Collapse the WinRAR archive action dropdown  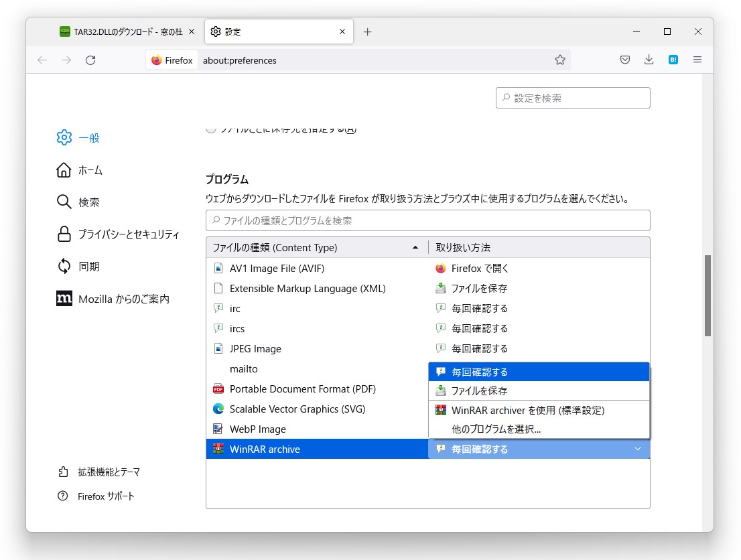pyautogui.click(x=637, y=449)
